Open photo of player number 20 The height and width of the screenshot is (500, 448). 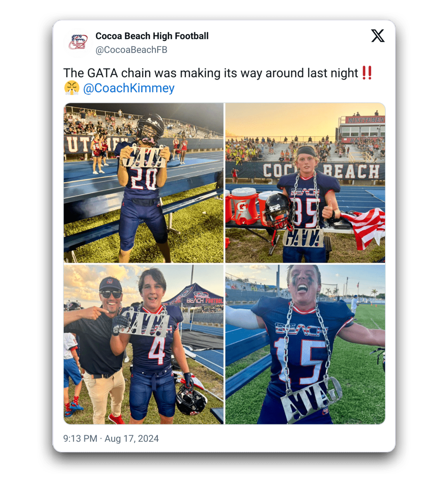pos(144,183)
